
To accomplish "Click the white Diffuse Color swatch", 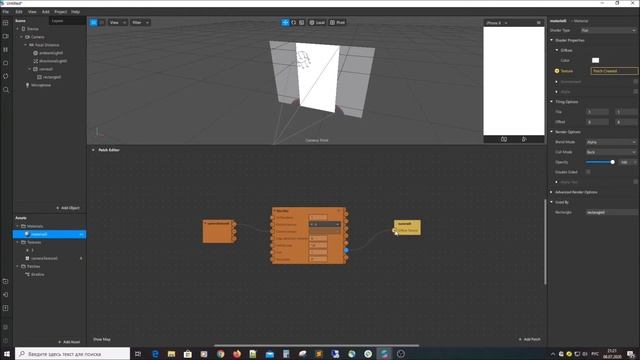I will 596,60.
